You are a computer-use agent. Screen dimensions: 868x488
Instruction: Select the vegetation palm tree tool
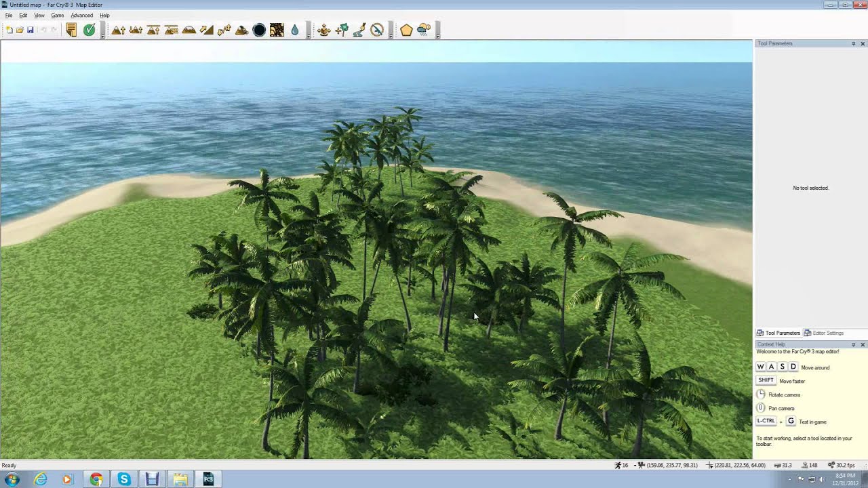(x=341, y=30)
